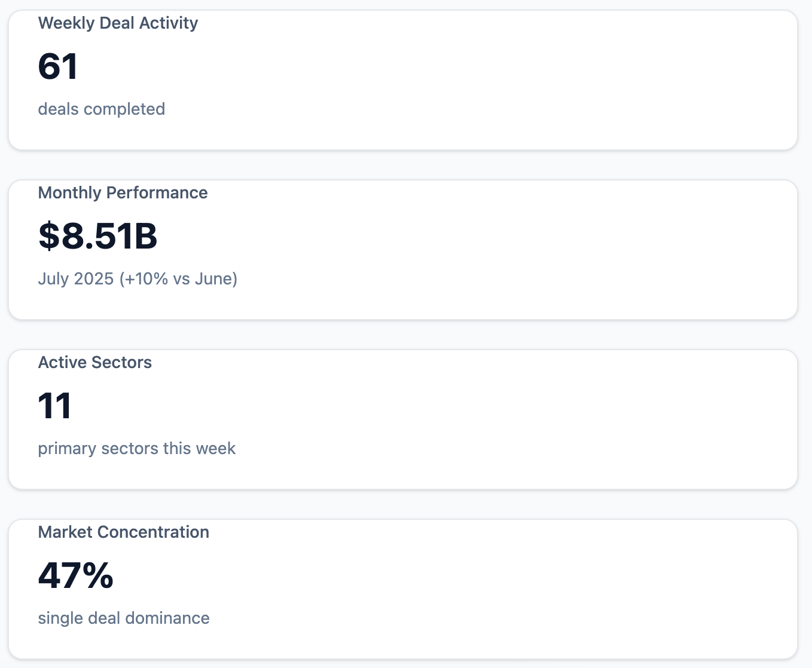Click the word 'Performance' in the second card

point(157,193)
